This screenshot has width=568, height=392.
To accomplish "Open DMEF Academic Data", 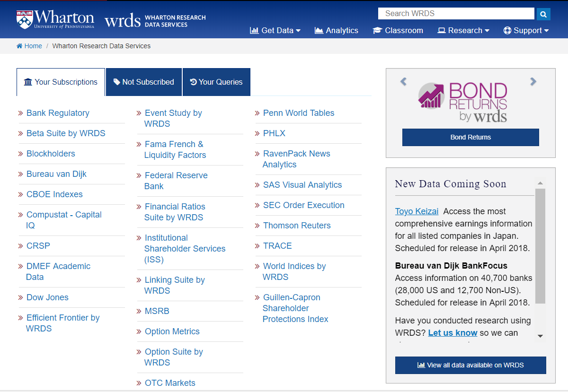I will tap(58, 271).
